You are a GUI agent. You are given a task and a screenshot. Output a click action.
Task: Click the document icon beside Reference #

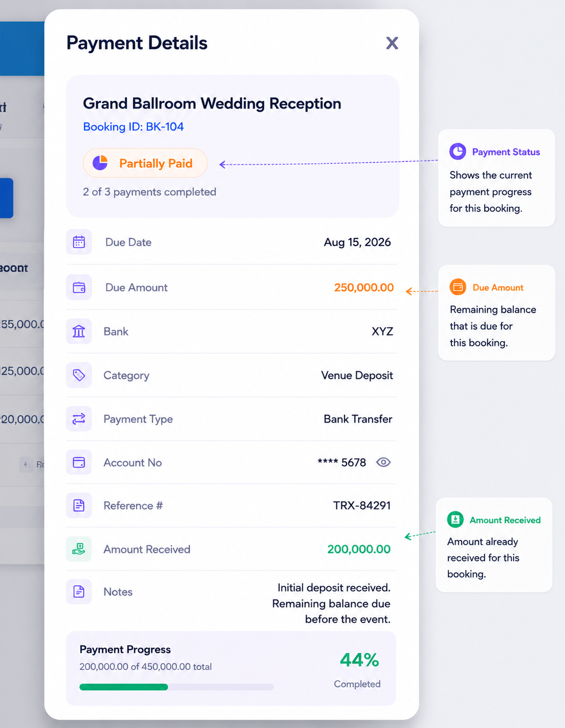79,505
